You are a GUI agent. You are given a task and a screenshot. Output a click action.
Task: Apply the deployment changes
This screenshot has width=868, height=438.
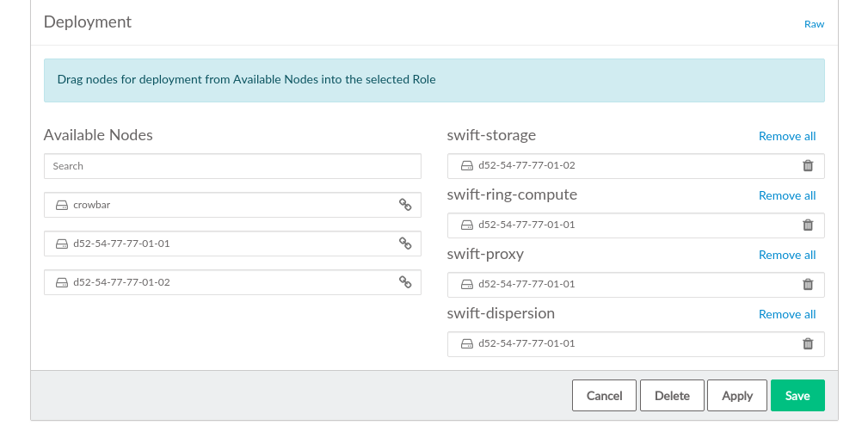pyautogui.click(x=737, y=396)
